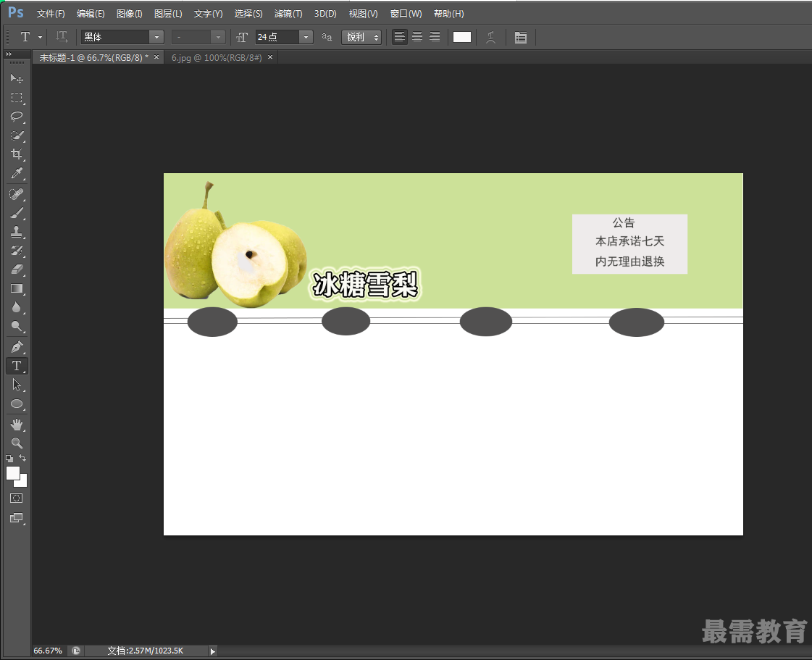
Task: Select the Zoom tool in toolbox
Action: pyautogui.click(x=17, y=443)
